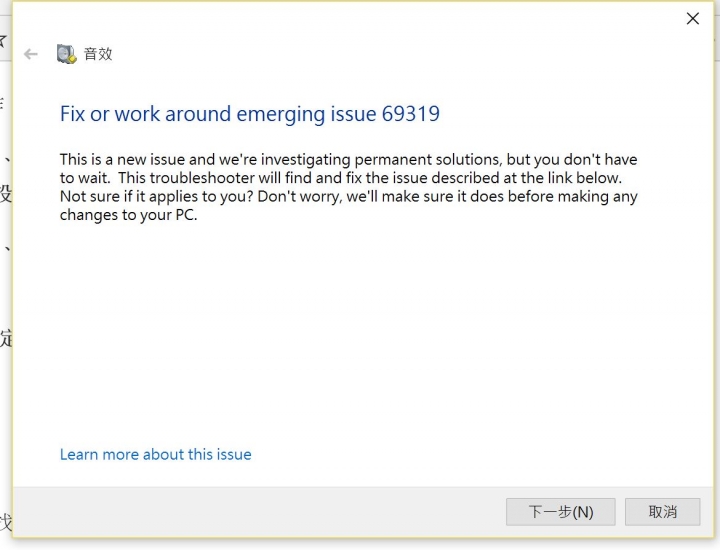
Task: Open the Learn more about this issue link
Action: pyautogui.click(x=156, y=454)
